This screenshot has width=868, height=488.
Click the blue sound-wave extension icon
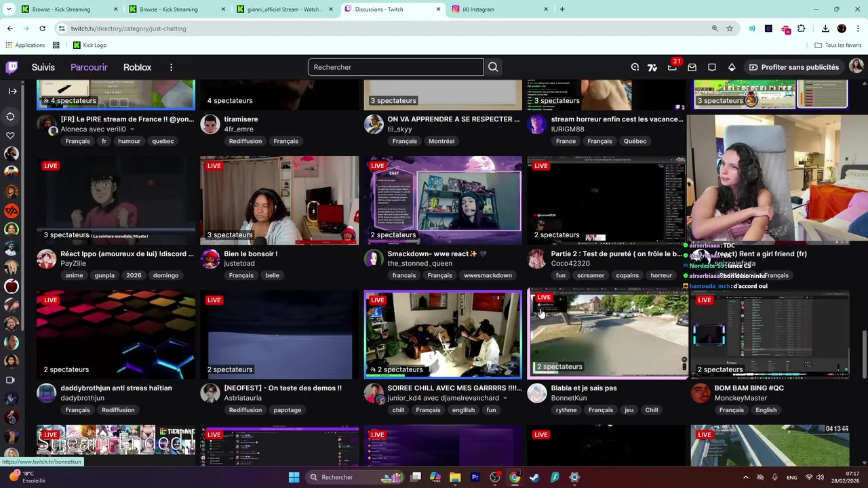(x=752, y=28)
